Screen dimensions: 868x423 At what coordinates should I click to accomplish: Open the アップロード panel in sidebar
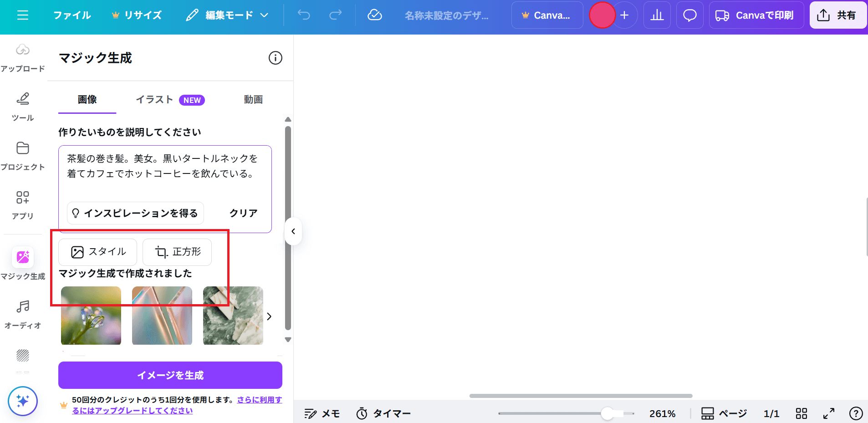click(22, 56)
